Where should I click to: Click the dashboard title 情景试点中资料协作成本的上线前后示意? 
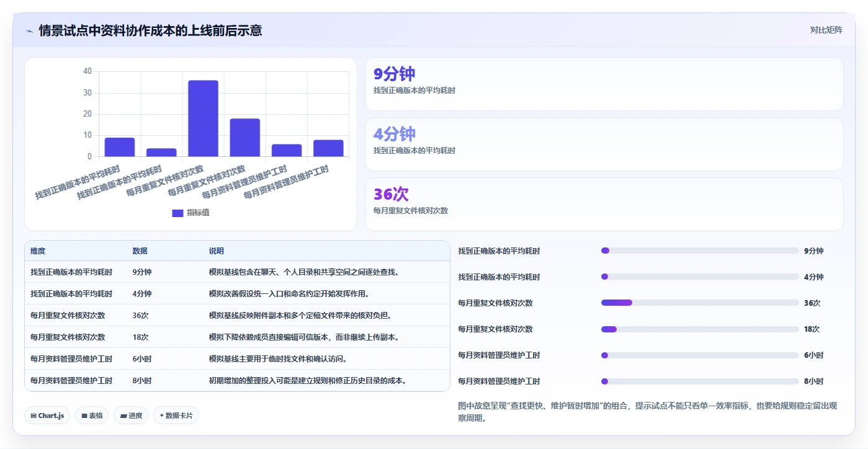pyautogui.click(x=150, y=30)
